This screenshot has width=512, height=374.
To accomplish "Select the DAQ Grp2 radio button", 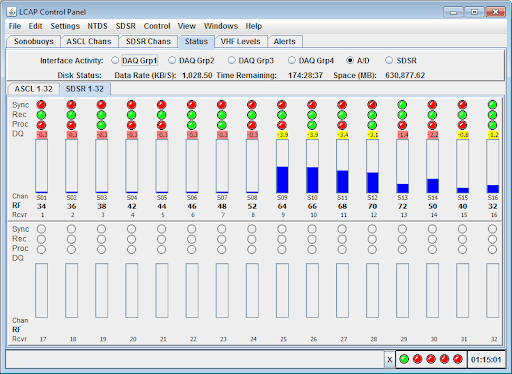I will tap(172, 60).
